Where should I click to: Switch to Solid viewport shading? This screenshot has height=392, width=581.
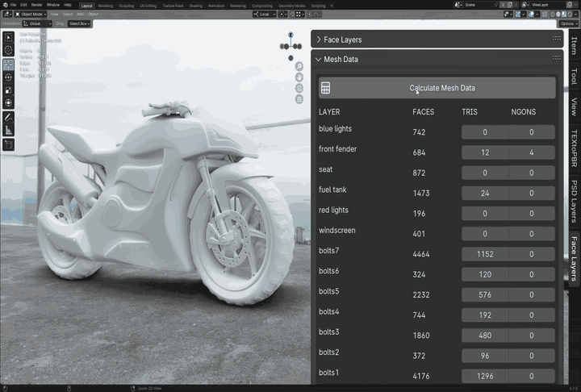pyautogui.click(x=558, y=14)
